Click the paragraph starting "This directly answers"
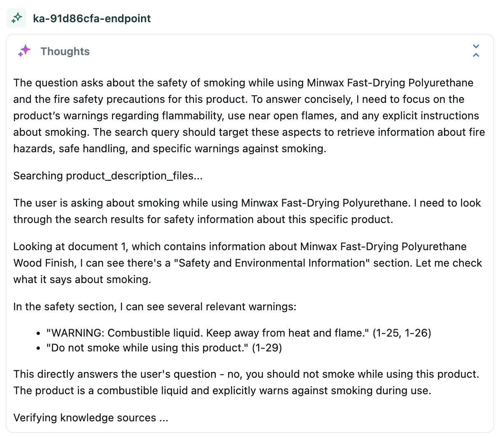 [x=246, y=374]
